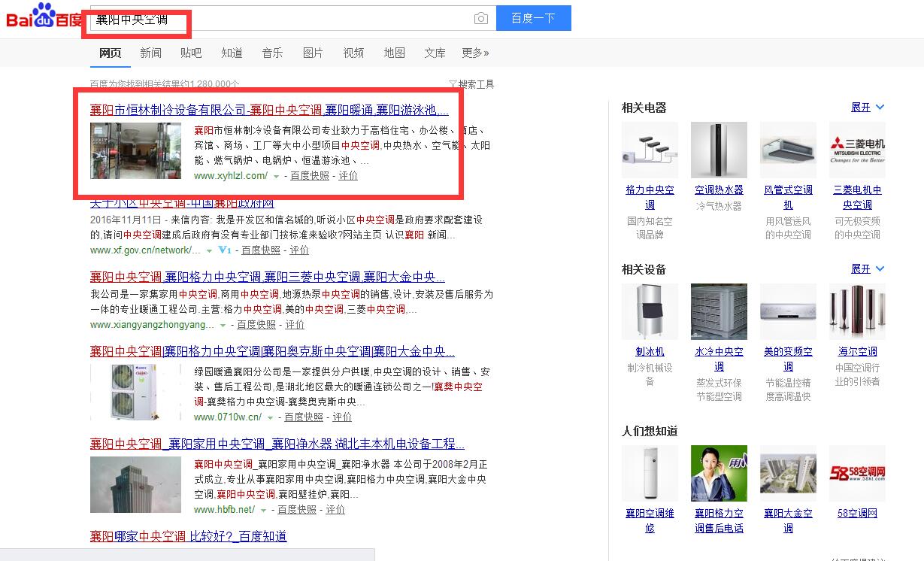The height and width of the screenshot is (561, 924).
Task: Switch to the 知道 tab
Action: (232, 53)
